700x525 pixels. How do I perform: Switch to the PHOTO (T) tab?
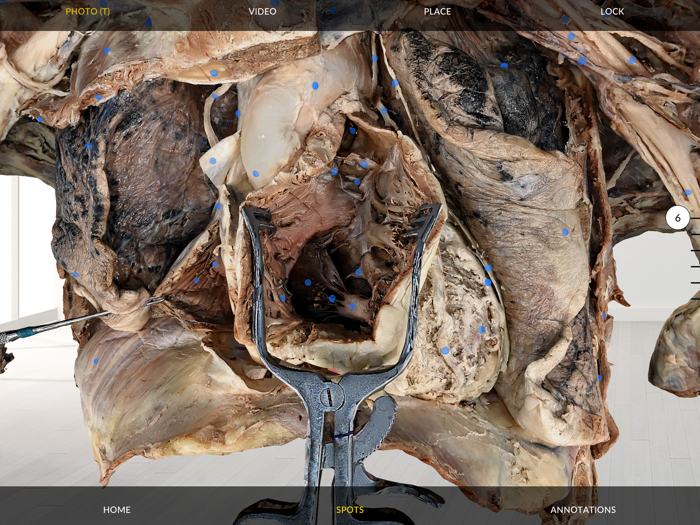[x=88, y=12]
